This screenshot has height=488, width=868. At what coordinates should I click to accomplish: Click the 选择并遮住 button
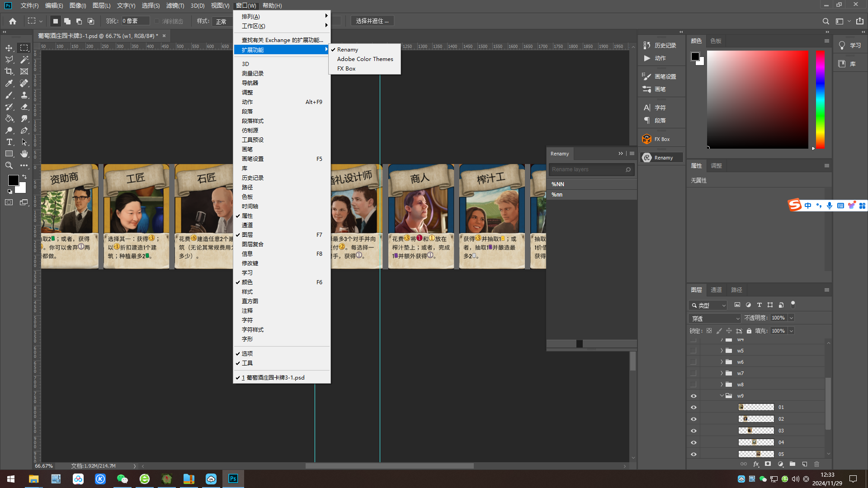pyautogui.click(x=372, y=21)
